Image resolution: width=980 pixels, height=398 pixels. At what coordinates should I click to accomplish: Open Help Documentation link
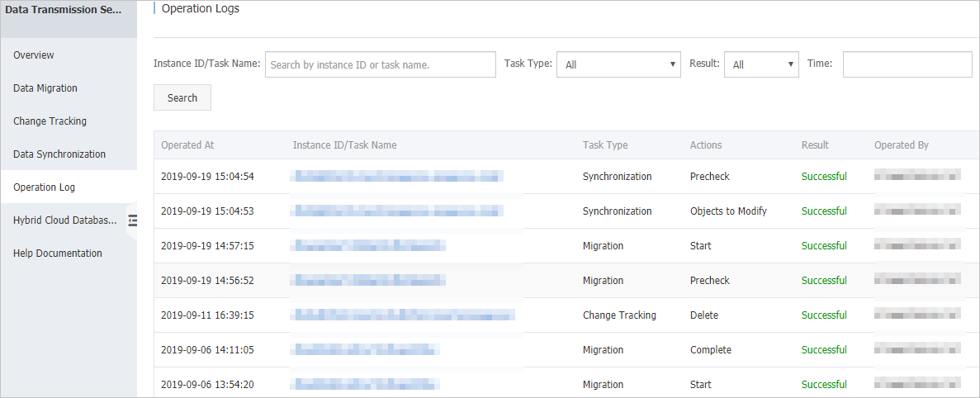[58, 253]
